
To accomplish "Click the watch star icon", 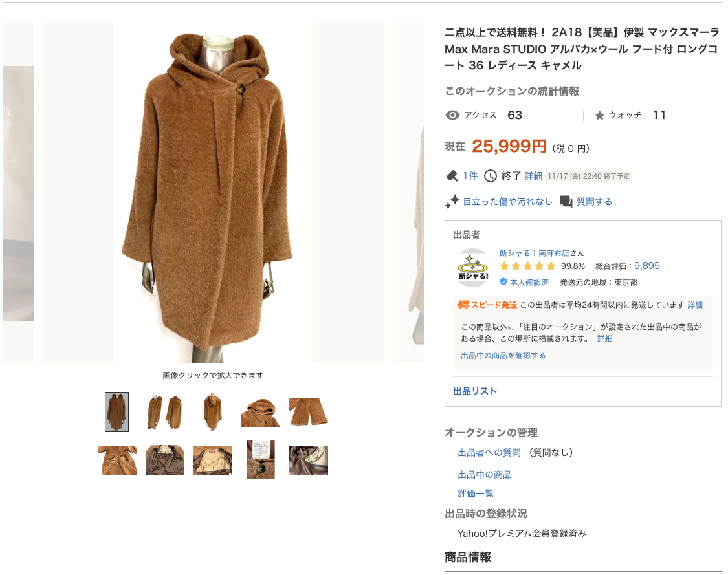I will click(599, 115).
